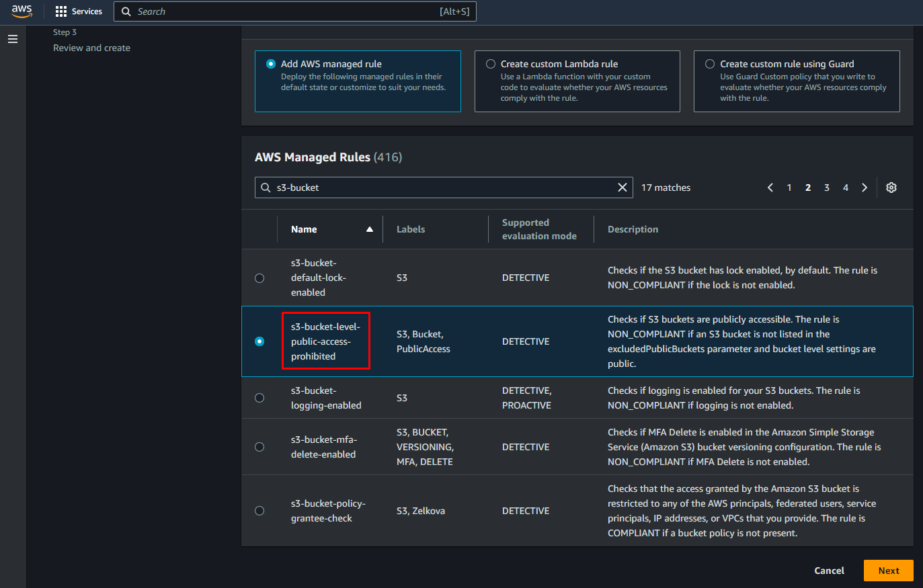This screenshot has width=923, height=588.
Task: Select s3-bucket-logging-enabled rule radio
Action: (259, 398)
